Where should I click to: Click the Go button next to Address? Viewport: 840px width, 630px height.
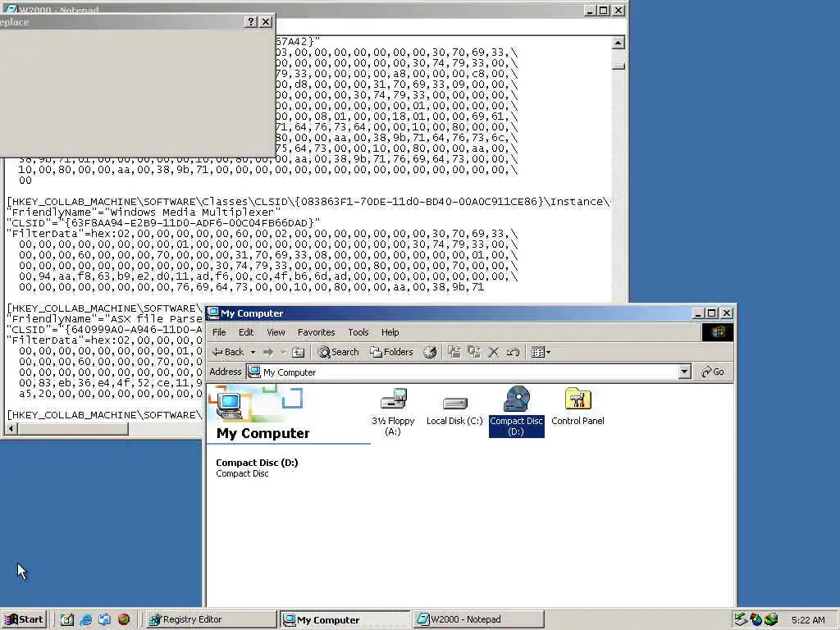(713, 372)
